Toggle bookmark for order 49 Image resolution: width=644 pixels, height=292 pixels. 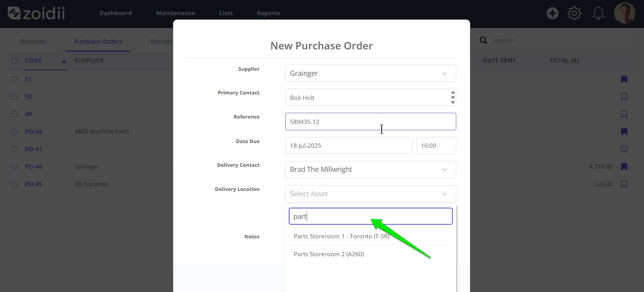[624, 114]
